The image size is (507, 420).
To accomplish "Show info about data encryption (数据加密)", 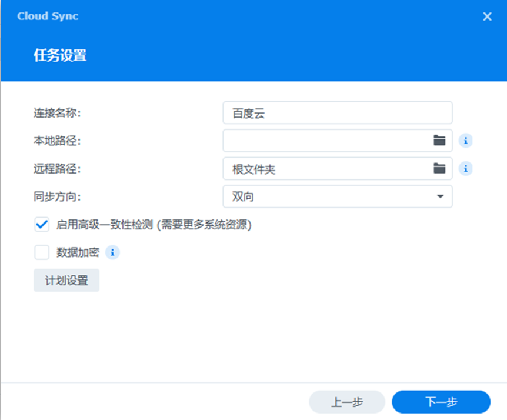I will pyautogui.click(x=112, y=252).
